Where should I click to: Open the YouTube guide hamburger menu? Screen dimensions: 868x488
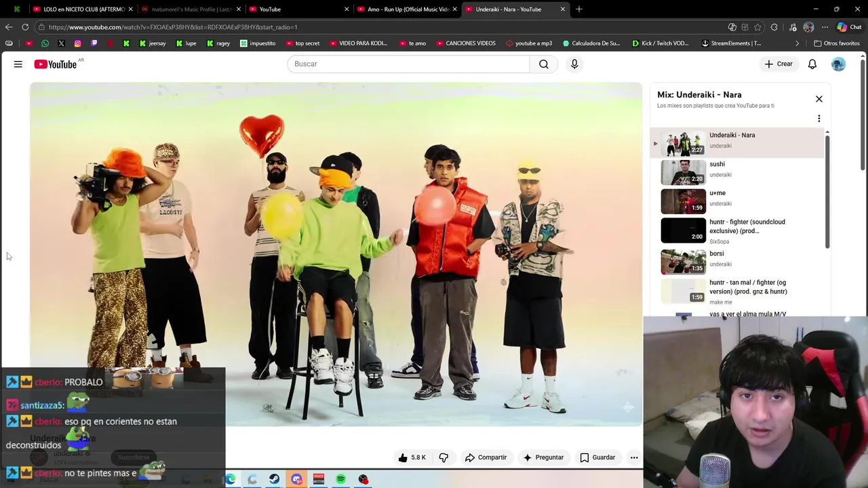pos(18,64)
